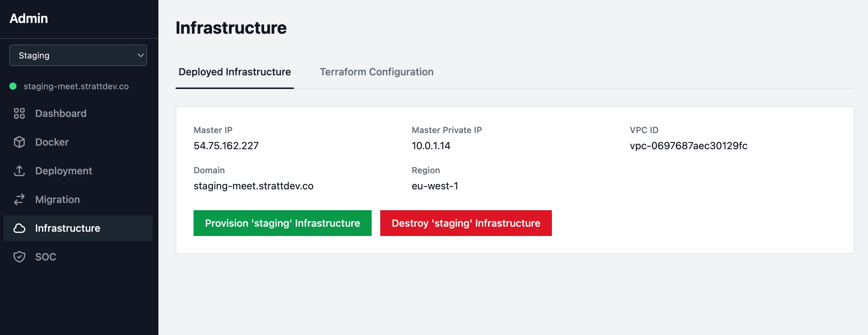Click the Admin heading

(x=29, y=18)
